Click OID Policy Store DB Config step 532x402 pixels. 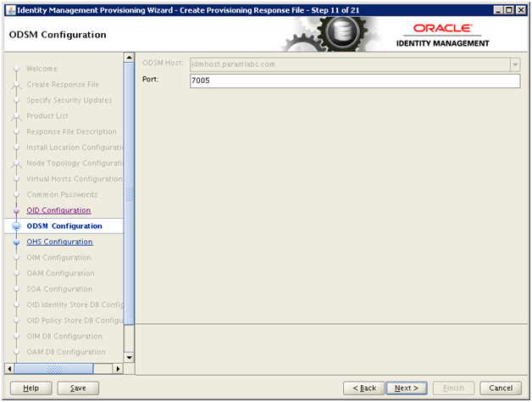pyautogui.click(x=75, y=321)
